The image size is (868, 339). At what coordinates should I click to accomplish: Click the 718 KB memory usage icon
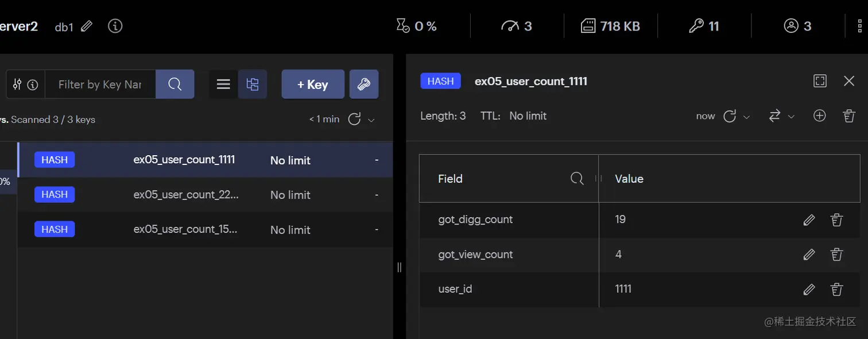[588, 26]
